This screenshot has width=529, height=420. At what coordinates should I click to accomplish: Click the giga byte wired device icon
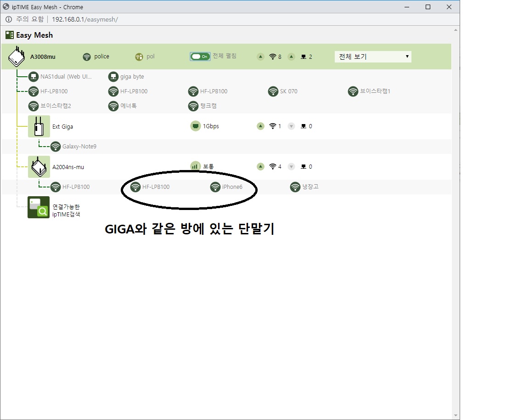click(113, 77)
